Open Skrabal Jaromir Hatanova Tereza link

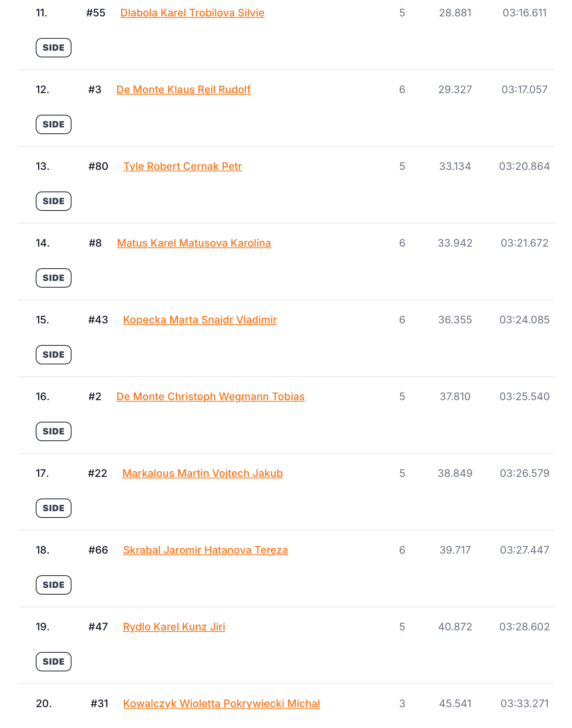206,550
